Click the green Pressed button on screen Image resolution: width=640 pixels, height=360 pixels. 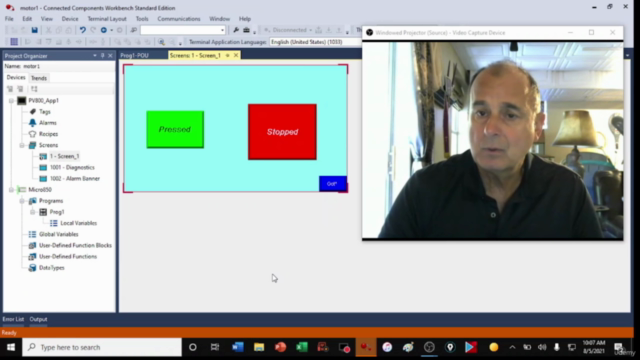pos(175,129)
